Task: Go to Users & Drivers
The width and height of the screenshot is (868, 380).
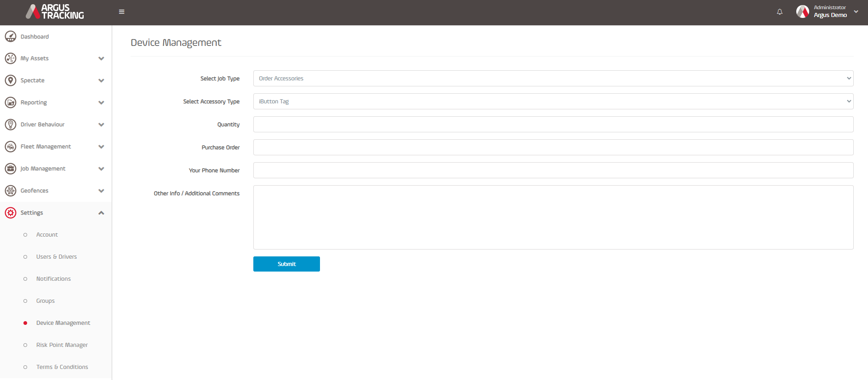Action: 57,257
